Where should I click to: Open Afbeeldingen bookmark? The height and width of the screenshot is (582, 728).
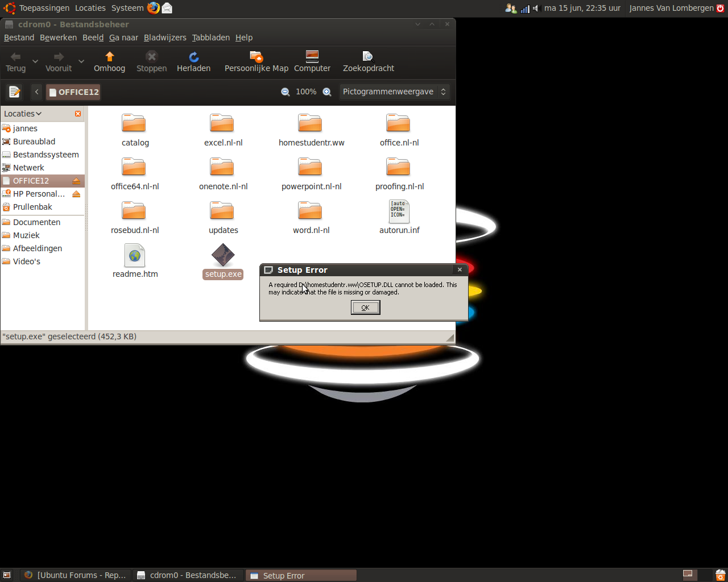click(43, 248)
